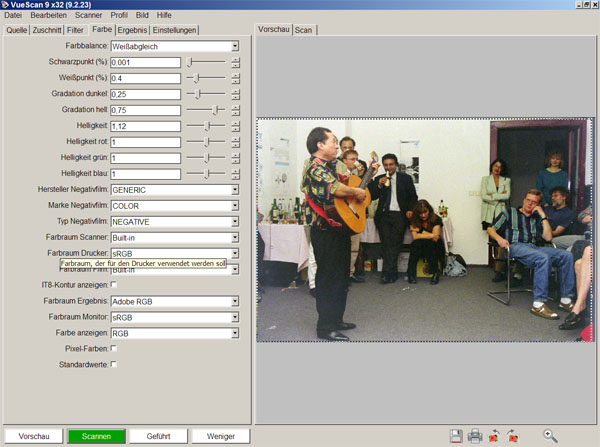Click the Vorschau button at bottom
600x447 pixels.
(x=34, y=436)
